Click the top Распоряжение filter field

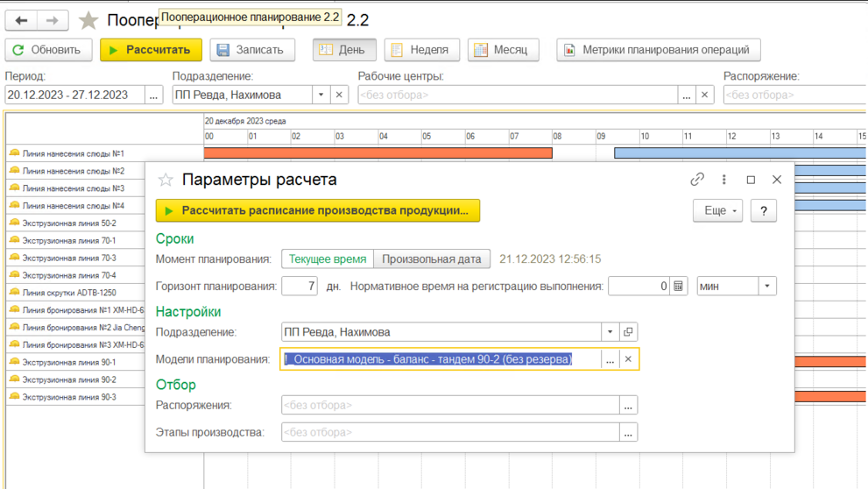[794, 95]
